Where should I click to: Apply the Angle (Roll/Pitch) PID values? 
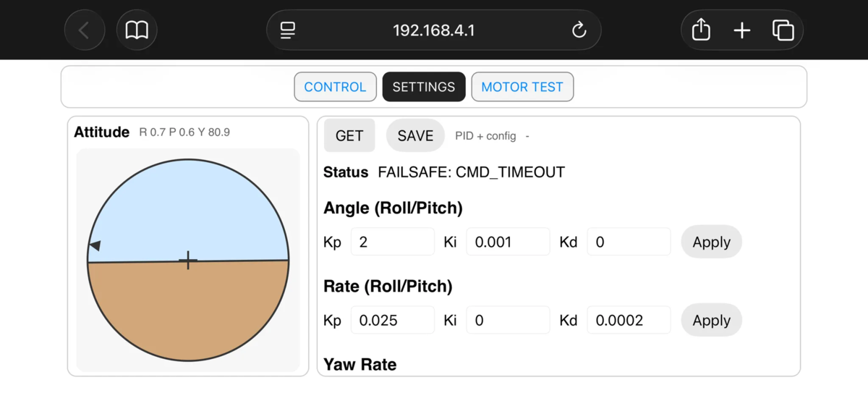(712, 242)
